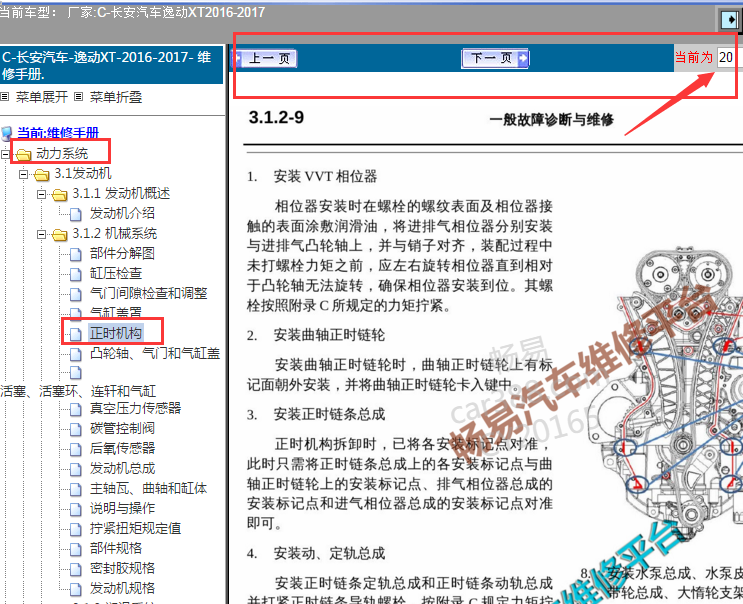The width and height of the screenshot is (743, 604).
Task: Select 3.1.1 发动机概述 folder
Action: (121, 193)
